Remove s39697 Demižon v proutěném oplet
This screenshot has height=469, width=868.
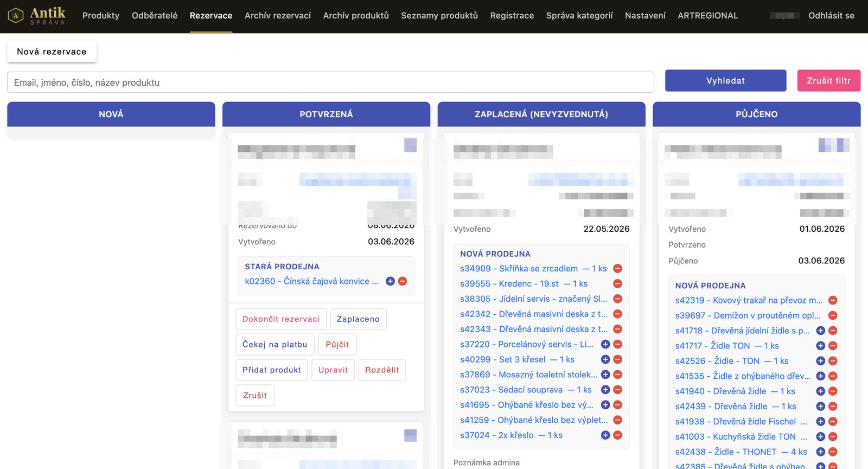(833, 316)
